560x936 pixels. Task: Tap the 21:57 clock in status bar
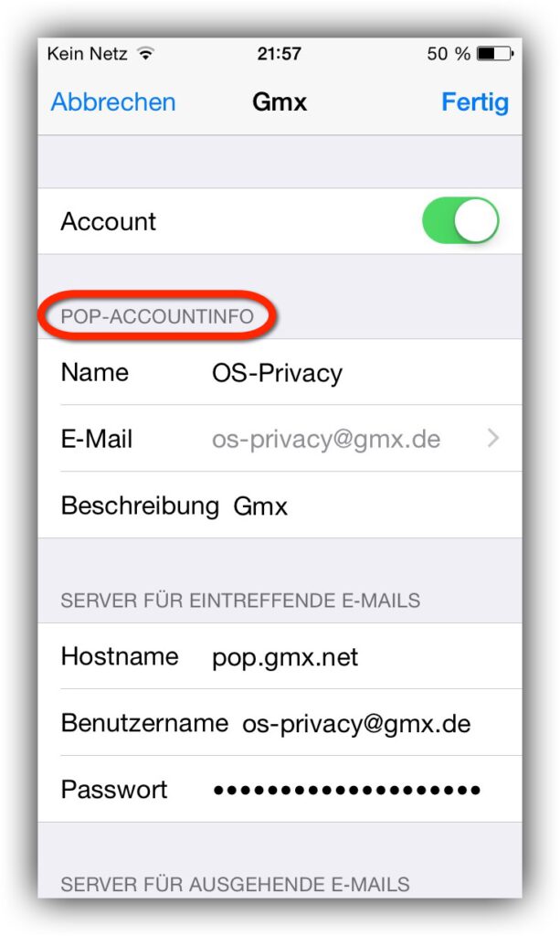(x=280, y=54)
